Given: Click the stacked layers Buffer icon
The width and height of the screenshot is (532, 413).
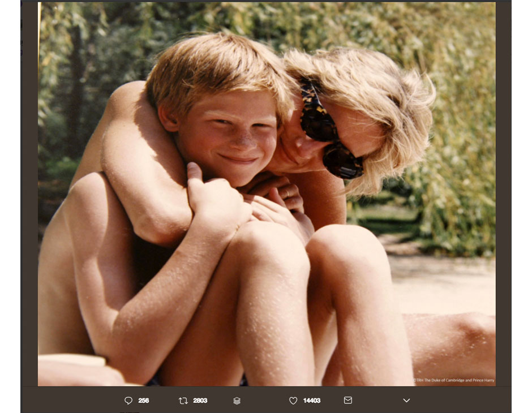Looking at the screenshot, I should point(237,401).
